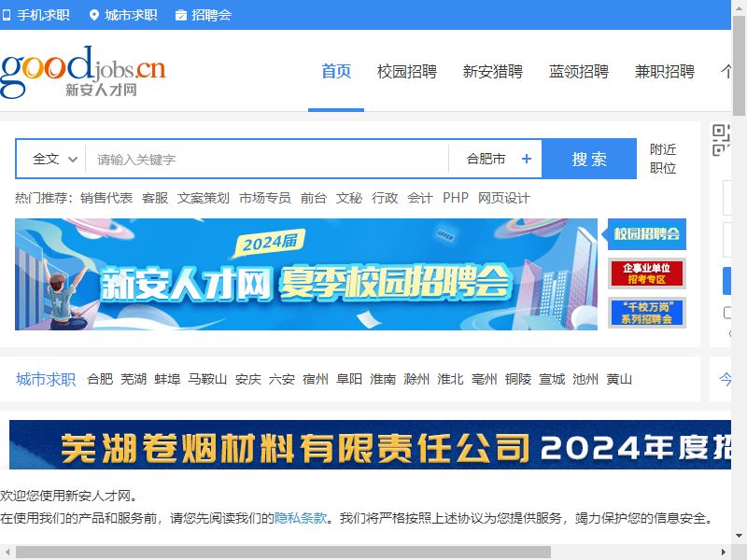
Task: Select the city 宿州
Action: pyautogui.click(x=316, y=380)
